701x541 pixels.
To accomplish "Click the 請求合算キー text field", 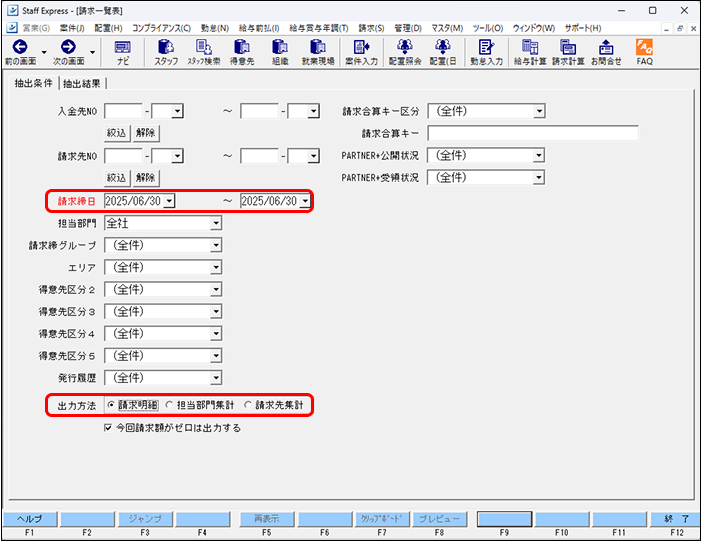I will [x=533, y=133].
